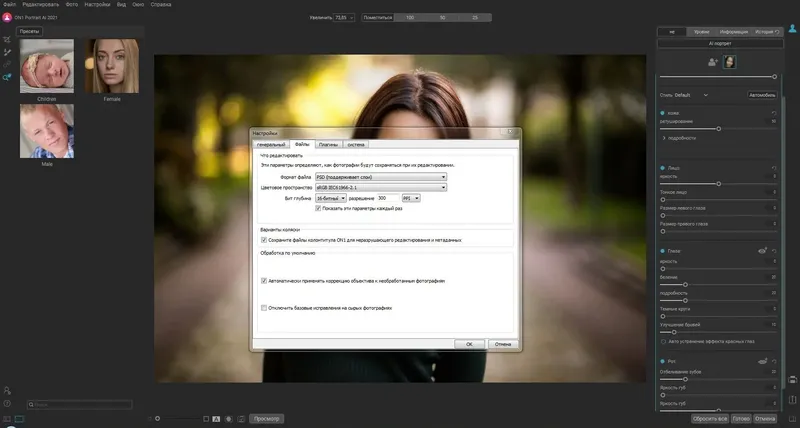Click the lips mask tool icon in Рот section
The image size is (800, 428).
762,361
